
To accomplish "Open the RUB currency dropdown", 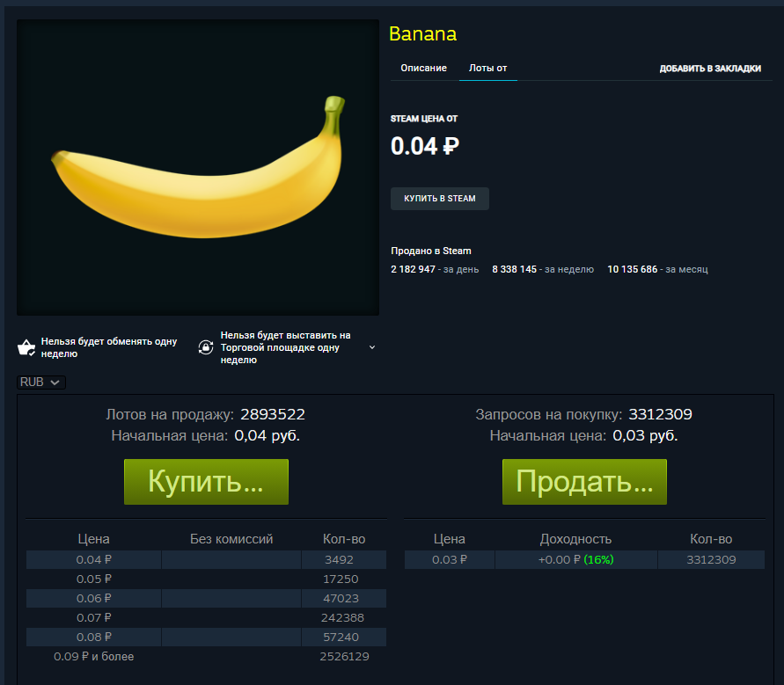I will 41,383.
